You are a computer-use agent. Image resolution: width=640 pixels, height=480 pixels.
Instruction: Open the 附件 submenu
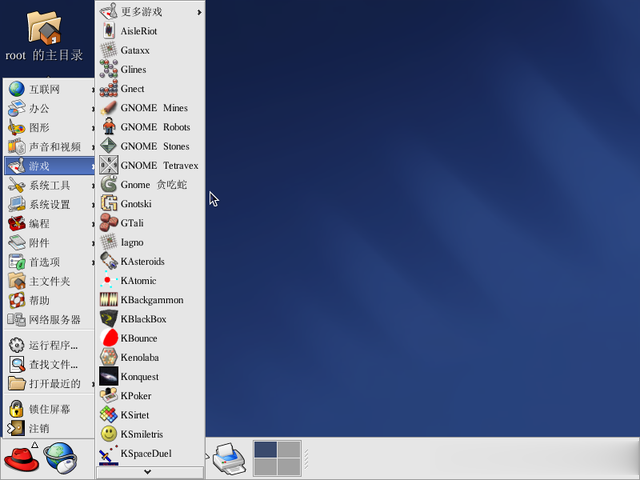tap(50, 243)
